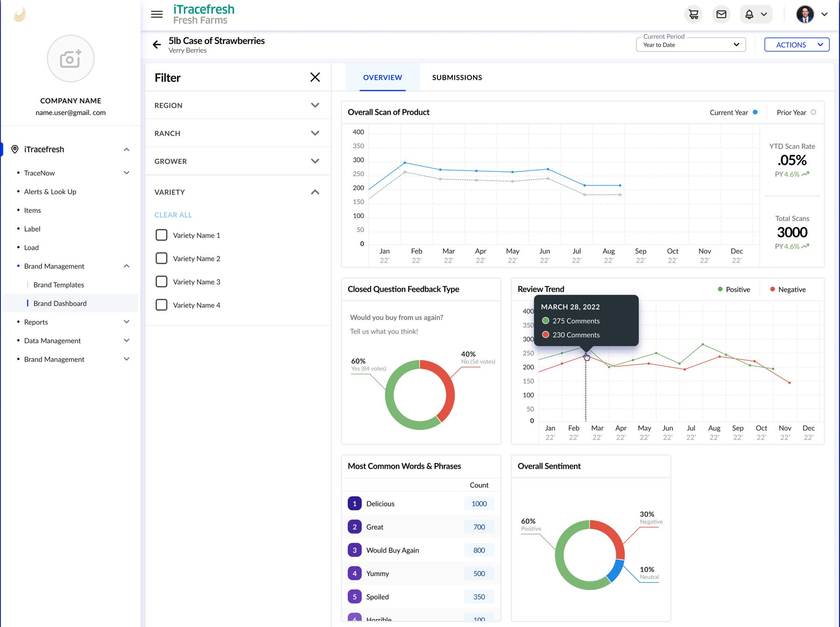Click the iTracefresh location pin icon
The image size is (840, 627).
point(15,149)
